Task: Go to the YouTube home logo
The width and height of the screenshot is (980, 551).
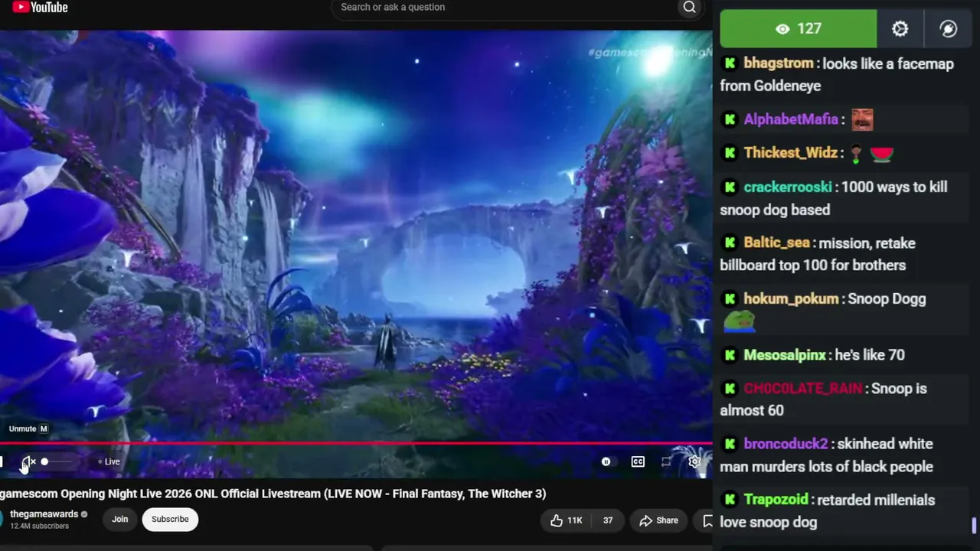Action: click(x=40, y=8)
